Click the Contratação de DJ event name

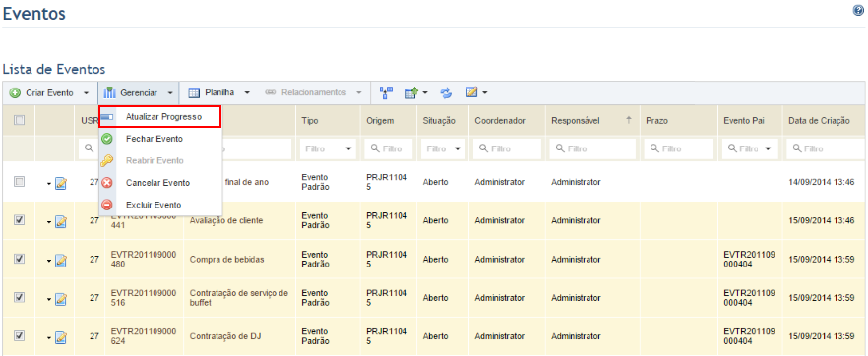(x=225, y=336)
